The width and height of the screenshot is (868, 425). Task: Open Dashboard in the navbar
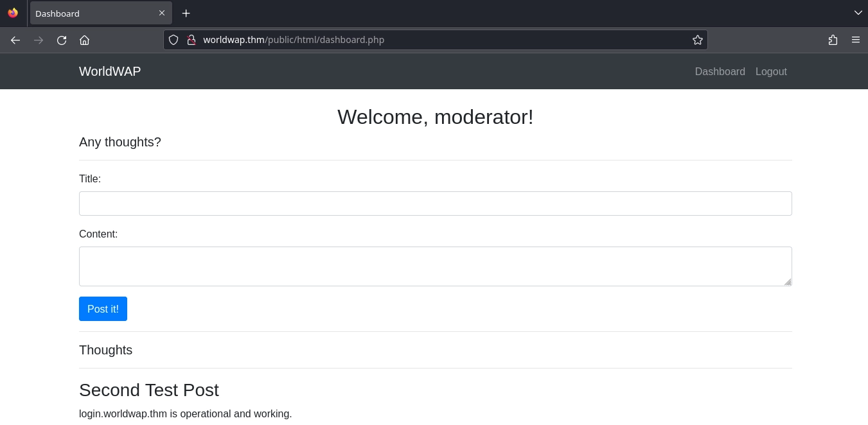(x=720, y=71)
